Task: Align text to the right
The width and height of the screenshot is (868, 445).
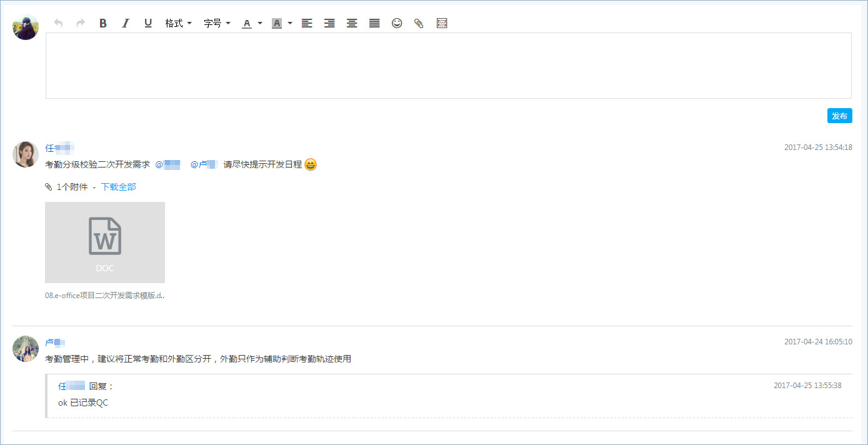Action: click(329, 23)
